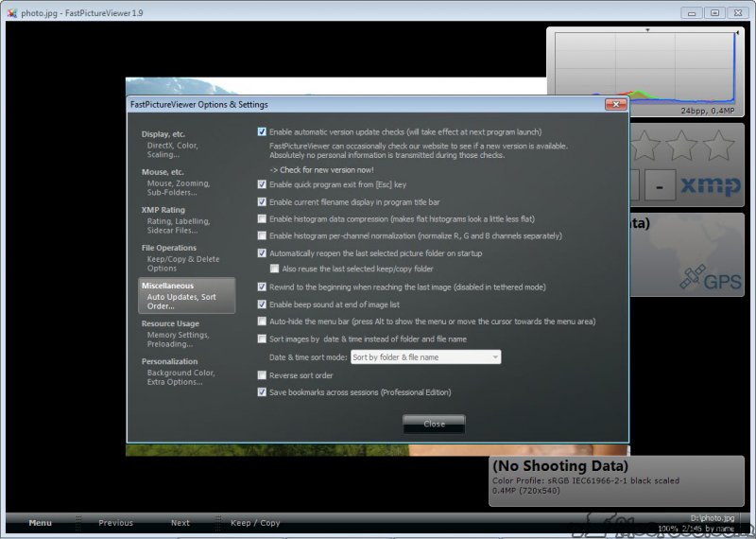
Task: Enable auto-hide the menu bar checkbox
Action: tap(262, 321)
